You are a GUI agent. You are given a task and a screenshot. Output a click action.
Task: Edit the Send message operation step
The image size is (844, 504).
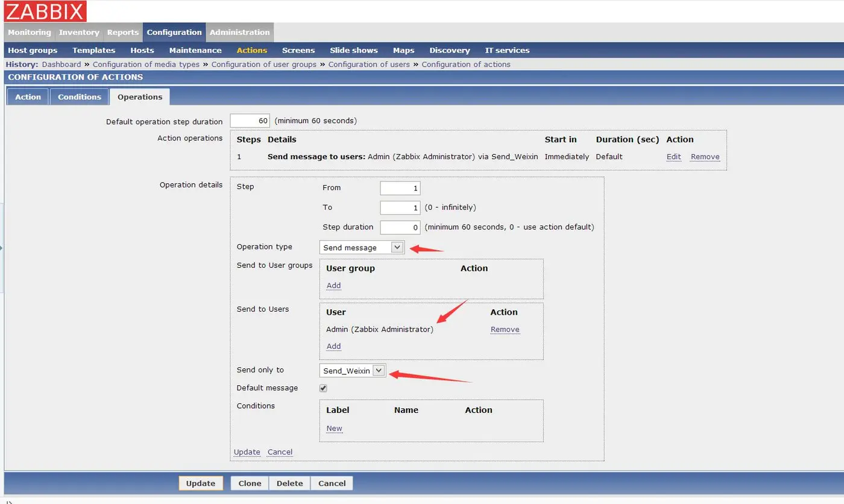tap(673, 157)
